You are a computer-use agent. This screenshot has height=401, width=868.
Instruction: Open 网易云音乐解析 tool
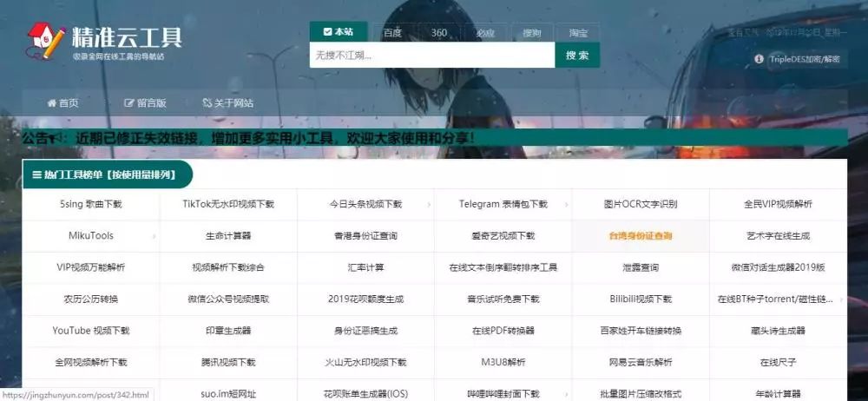coord(641,362)
